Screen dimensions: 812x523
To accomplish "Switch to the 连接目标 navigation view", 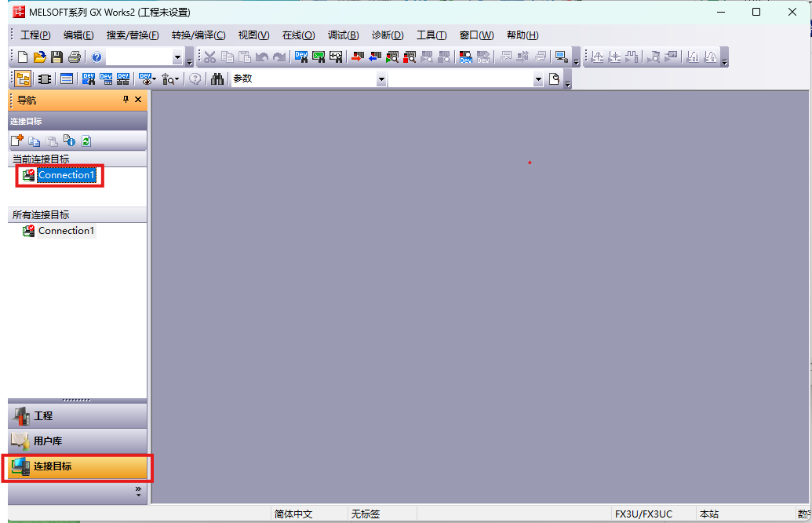I will pyautogui.click(x=78, y=466).
